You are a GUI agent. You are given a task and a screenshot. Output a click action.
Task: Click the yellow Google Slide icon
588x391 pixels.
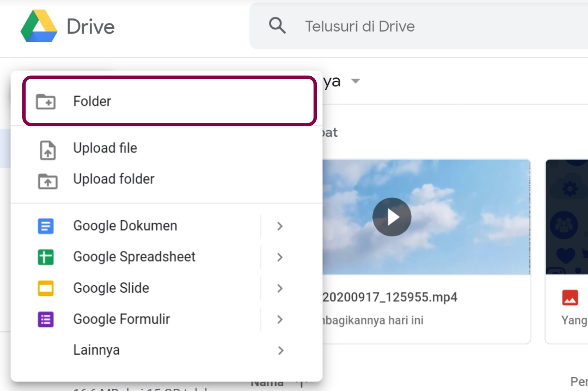46,288
